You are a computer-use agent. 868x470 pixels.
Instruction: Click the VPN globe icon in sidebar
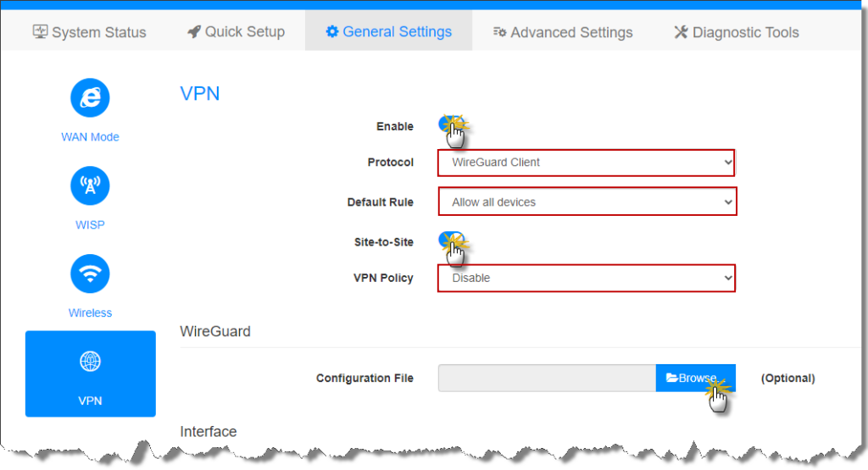(x=90, y=362)
